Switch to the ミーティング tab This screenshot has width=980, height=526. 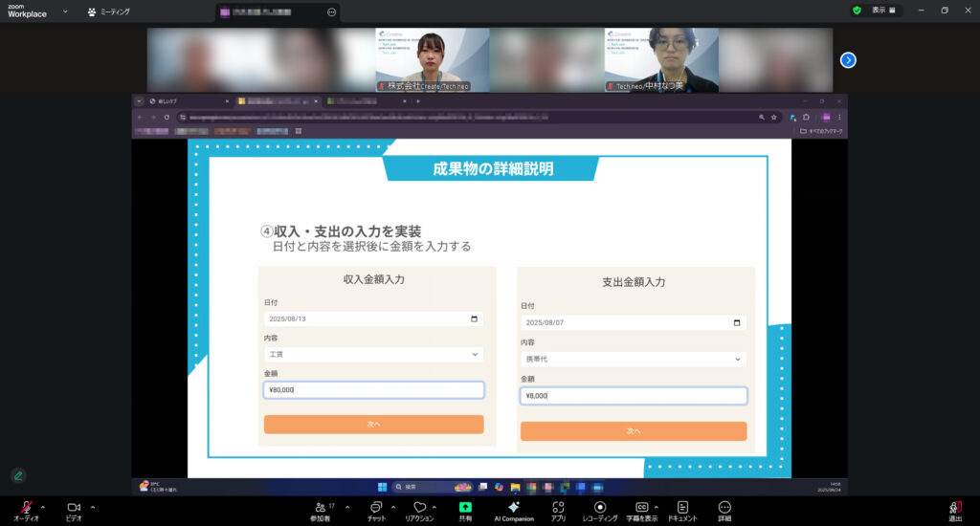(x=108, y=11)
